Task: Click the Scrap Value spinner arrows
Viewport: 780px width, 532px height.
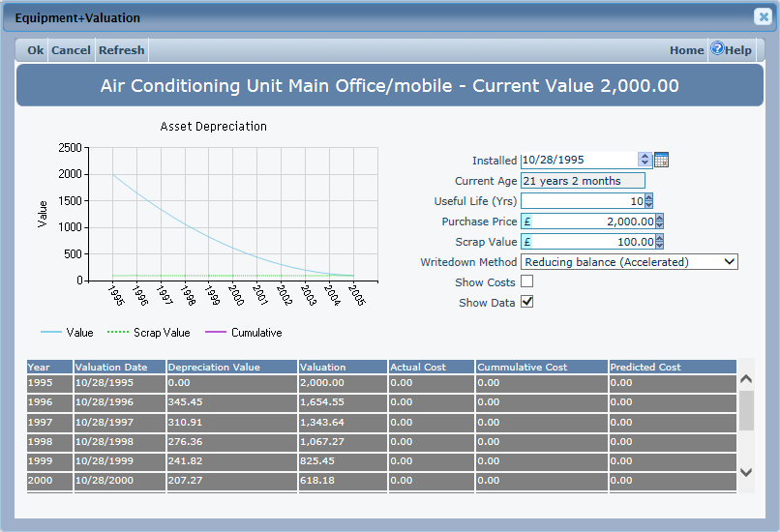Action: [x=659, y=242]
